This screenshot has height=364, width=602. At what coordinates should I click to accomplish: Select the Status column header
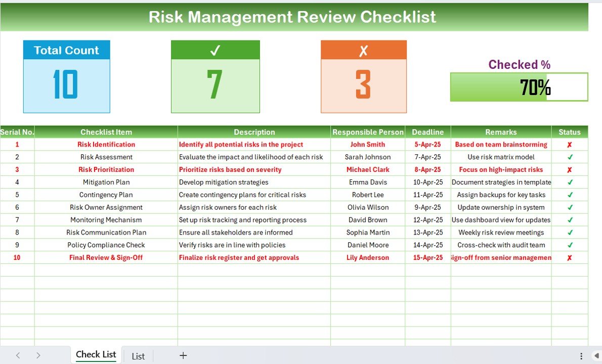[570, 132]
